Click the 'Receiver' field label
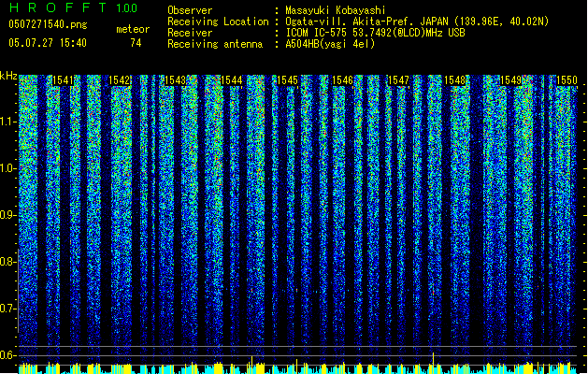This screenshot has width=588, height=374. tap(190, 33)
